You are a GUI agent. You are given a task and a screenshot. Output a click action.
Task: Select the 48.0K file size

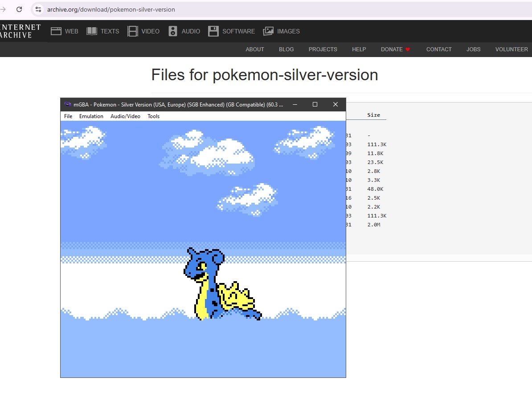pyautogui.click(x=375, y=189)
